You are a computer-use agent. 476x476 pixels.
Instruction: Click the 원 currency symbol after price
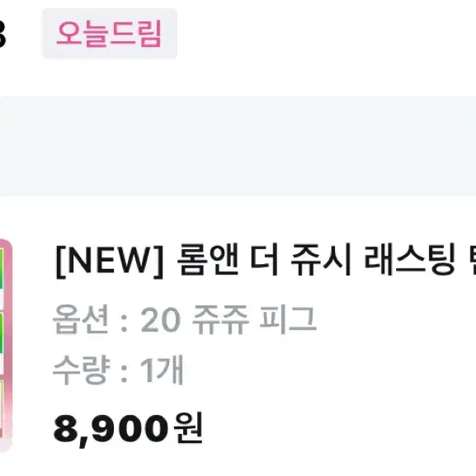pyautogui.click(x=188, y=427)
